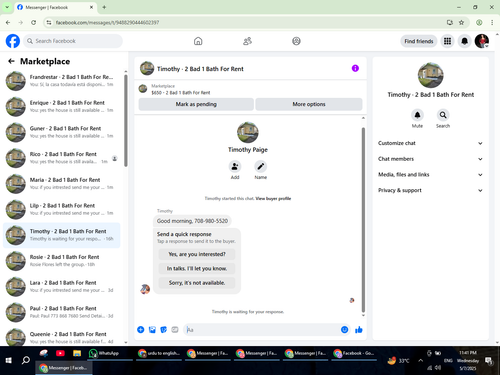Open conversation information purple icon
The image size is (500, 375).
pyautogui.click(x=355, y=68)
